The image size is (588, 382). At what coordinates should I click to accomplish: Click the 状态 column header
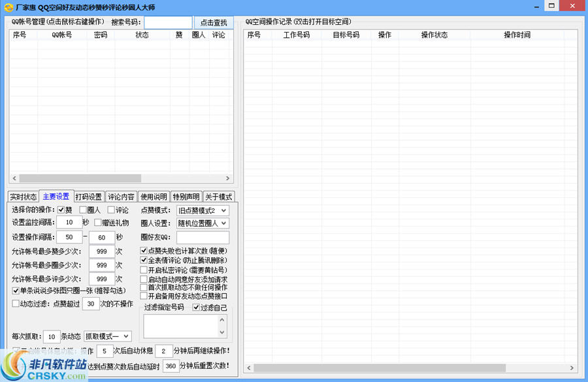click(142, 35)
